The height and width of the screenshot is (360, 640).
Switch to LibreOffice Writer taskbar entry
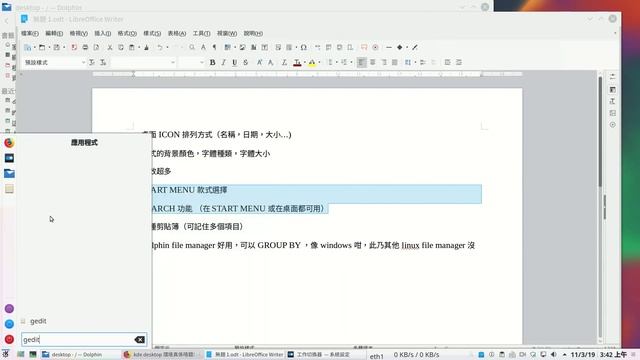[x=244, y=355]
